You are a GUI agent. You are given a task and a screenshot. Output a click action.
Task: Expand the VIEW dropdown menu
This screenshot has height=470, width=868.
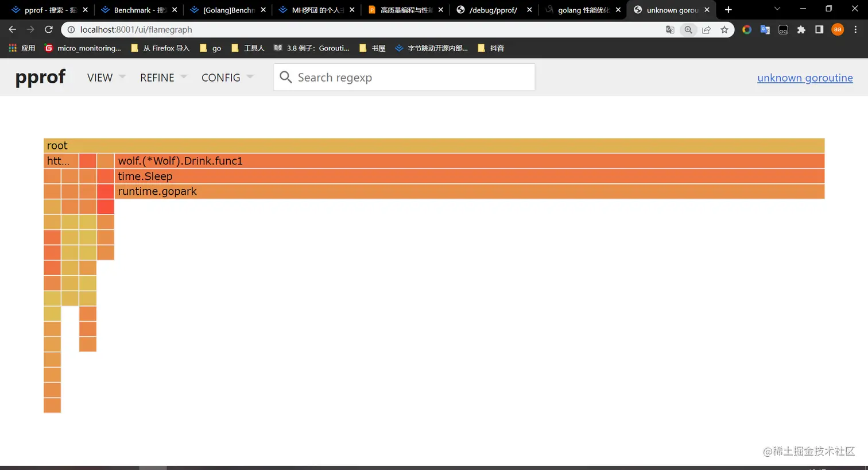click(x=106, y=78)
